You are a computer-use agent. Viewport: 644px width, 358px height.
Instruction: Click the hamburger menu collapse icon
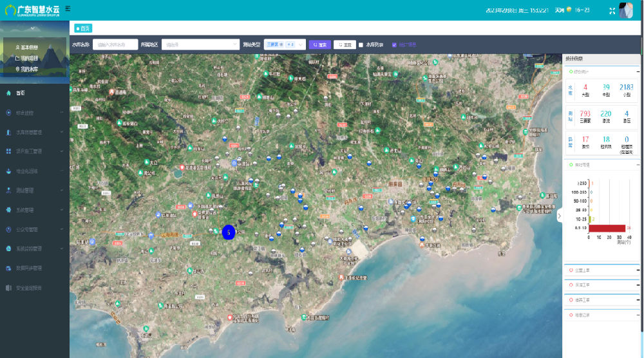pos(68,8)
